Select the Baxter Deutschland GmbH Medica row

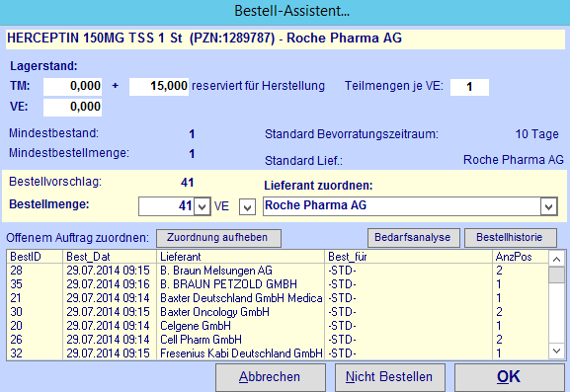tap(278, 298)
